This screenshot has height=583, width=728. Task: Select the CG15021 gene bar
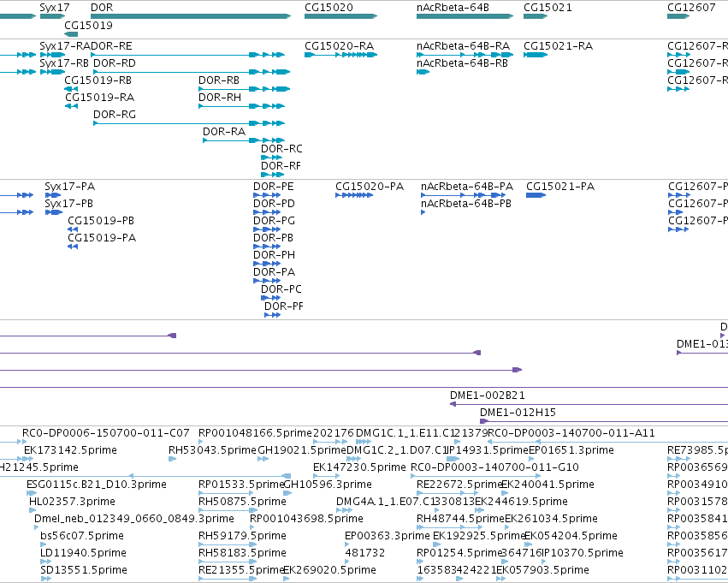click(x=536, y=16)
